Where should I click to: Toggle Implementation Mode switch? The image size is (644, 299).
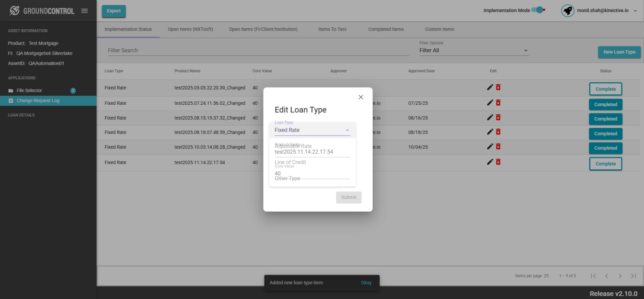(539, 10)
